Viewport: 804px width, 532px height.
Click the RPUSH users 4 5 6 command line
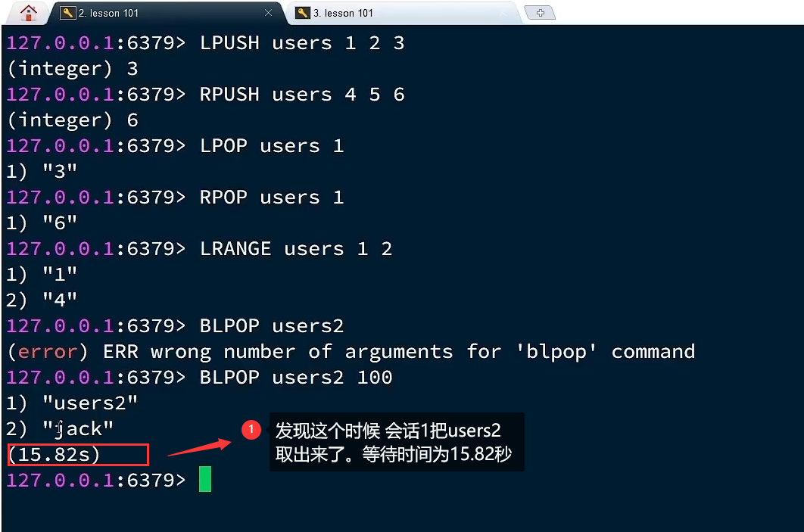205,95
